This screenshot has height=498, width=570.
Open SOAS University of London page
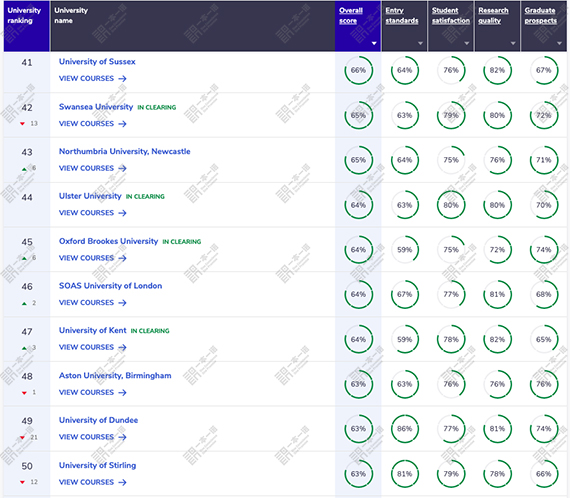pos(111,286)
